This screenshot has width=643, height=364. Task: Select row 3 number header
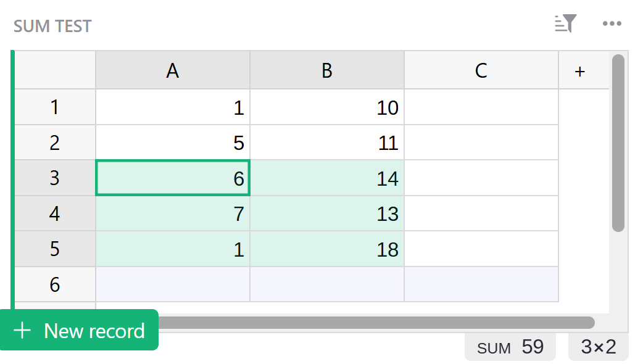tap(55, 178)
